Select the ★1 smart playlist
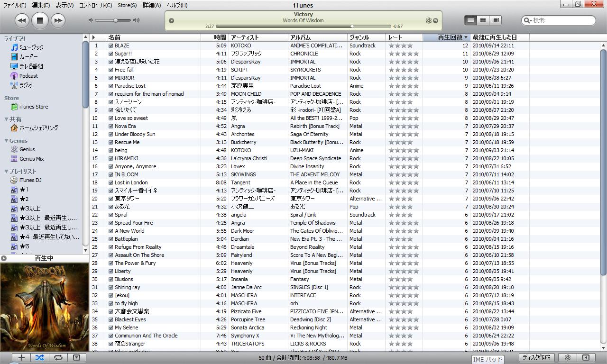 click(x=24, y=190)
